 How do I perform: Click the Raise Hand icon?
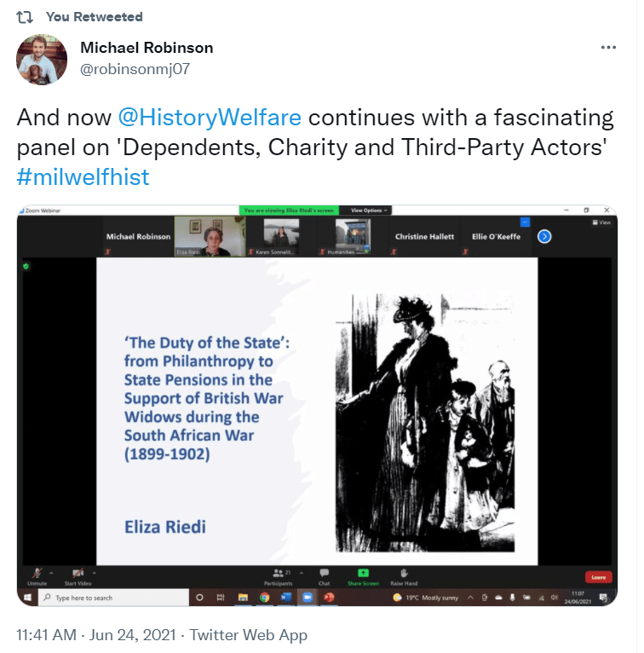click(x=404, y=573)
